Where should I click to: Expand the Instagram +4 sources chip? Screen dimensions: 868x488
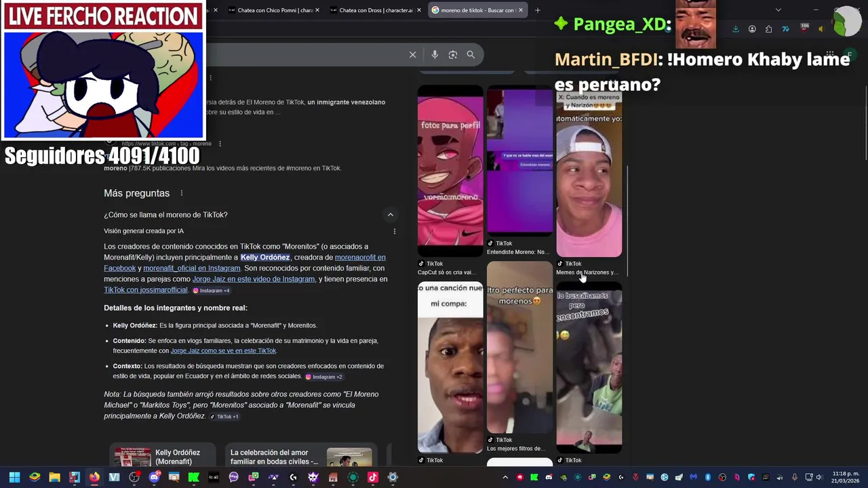click(211, 291)
